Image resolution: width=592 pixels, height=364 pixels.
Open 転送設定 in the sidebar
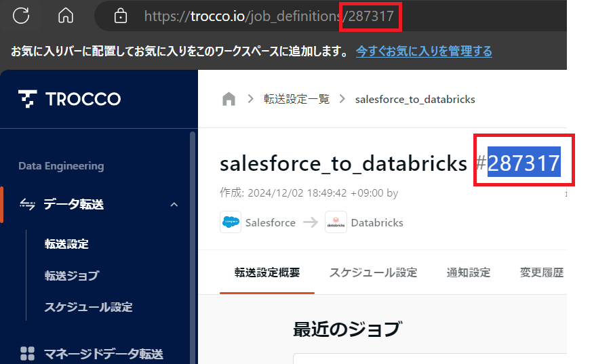click(66, 244)
